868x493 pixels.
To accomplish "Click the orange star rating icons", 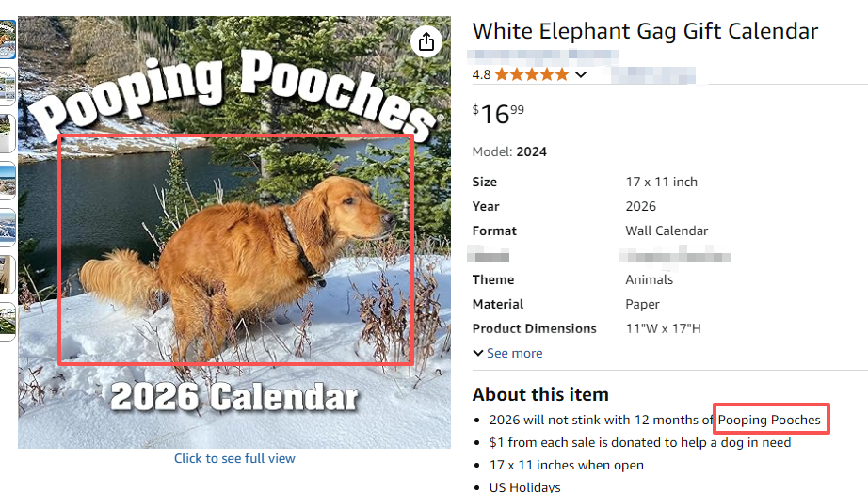I will 532,74.
